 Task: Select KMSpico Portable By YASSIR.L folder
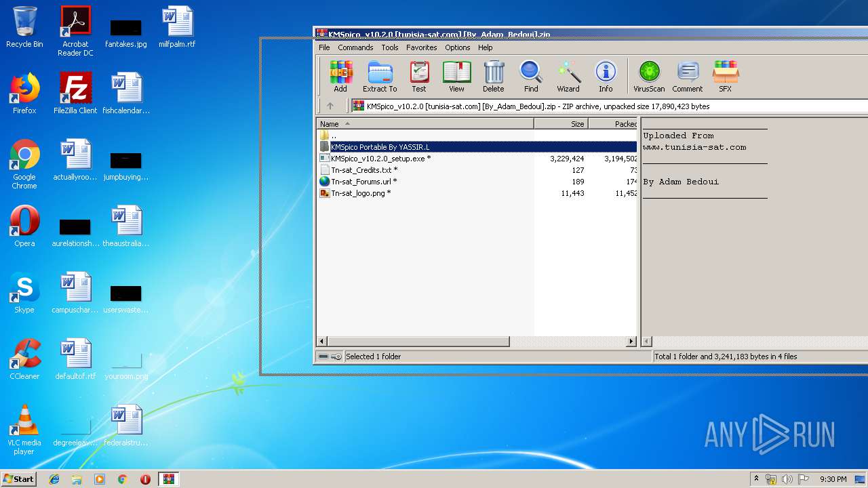pos(477,146)
